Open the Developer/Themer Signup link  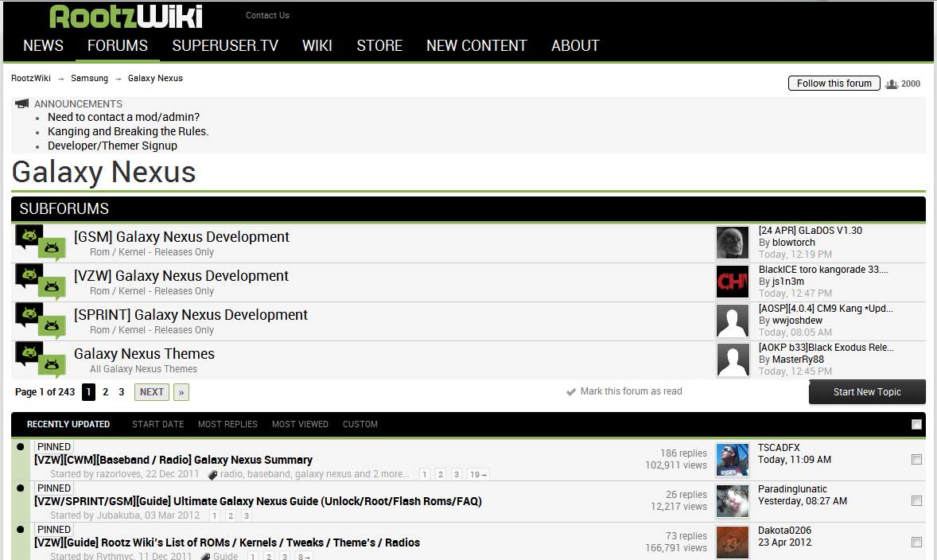point(112,146)
